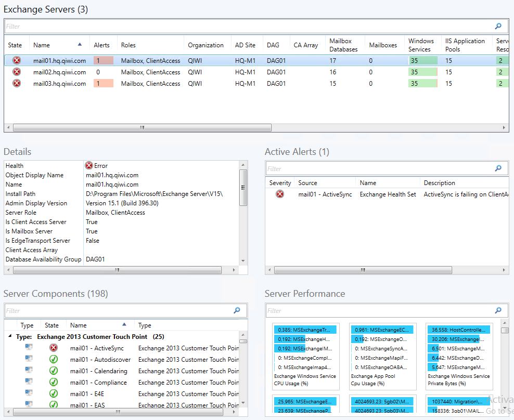Collapse the Exchange 2013 Customer Touch Point group

(x=10, y=336)
